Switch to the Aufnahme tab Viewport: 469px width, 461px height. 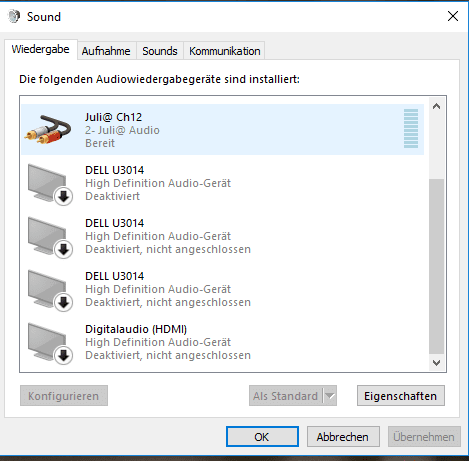[106, 51]
